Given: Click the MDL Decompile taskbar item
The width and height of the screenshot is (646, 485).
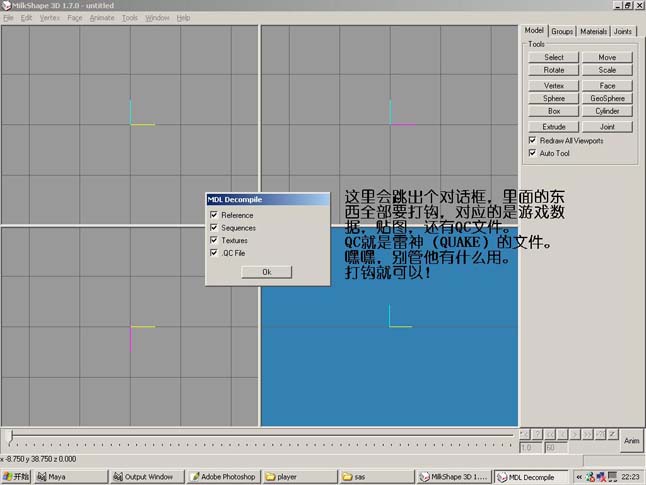Looking at the screenshot, I should [x=531, y=477].
